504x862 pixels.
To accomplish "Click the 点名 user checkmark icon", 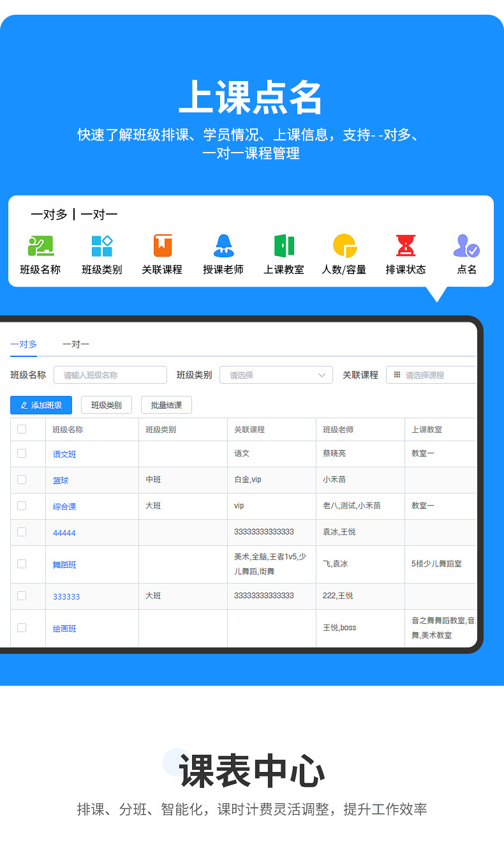I will click(466, 246).
